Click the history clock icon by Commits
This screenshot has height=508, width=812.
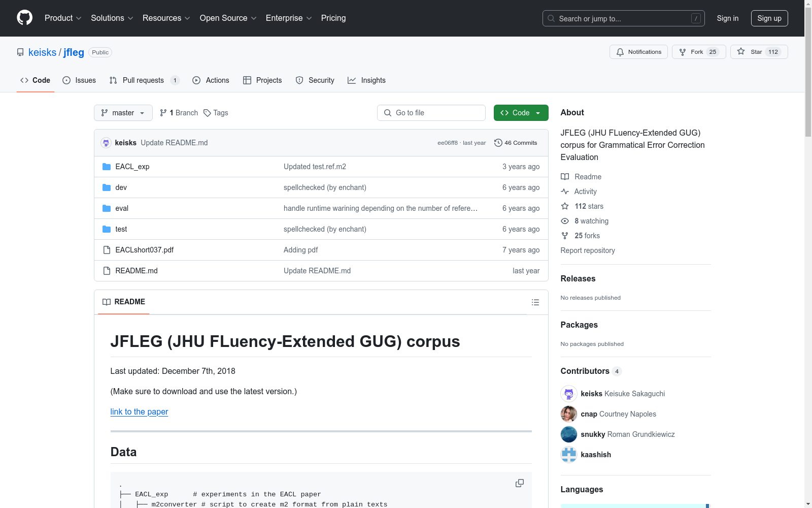tap(498, 143)
